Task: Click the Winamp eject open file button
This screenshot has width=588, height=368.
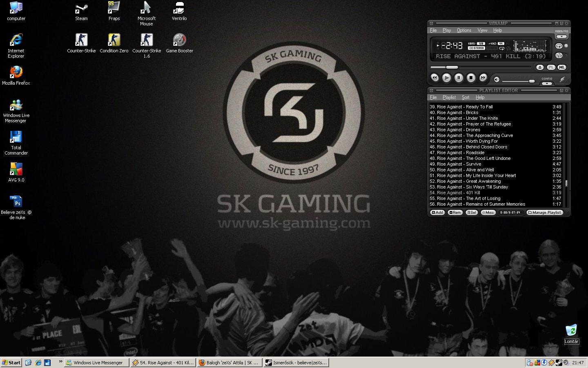Action: click(x=540, y=67)
